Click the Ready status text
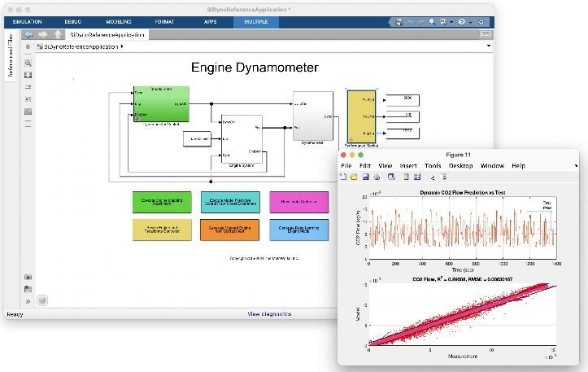Viewport: 588px width, 372px height. 15,314
